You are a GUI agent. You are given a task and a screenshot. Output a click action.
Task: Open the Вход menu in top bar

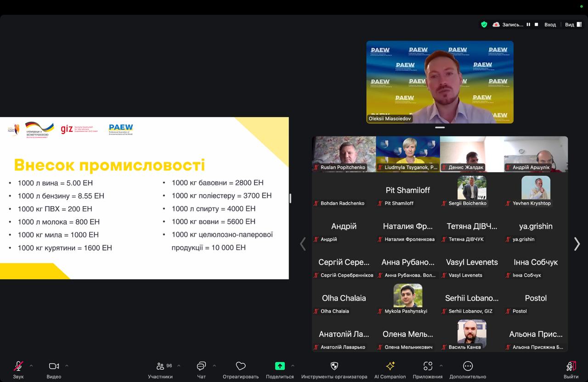point(550,25)
